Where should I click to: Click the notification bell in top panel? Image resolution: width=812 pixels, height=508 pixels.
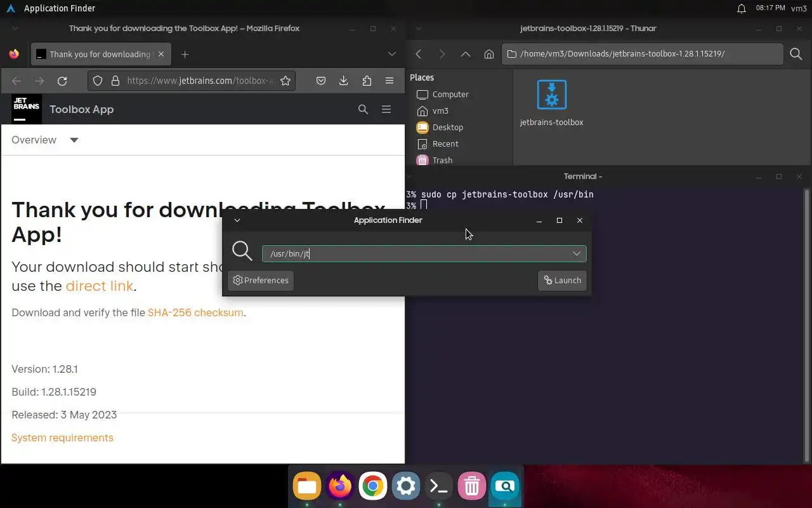(x=741, y=8)
